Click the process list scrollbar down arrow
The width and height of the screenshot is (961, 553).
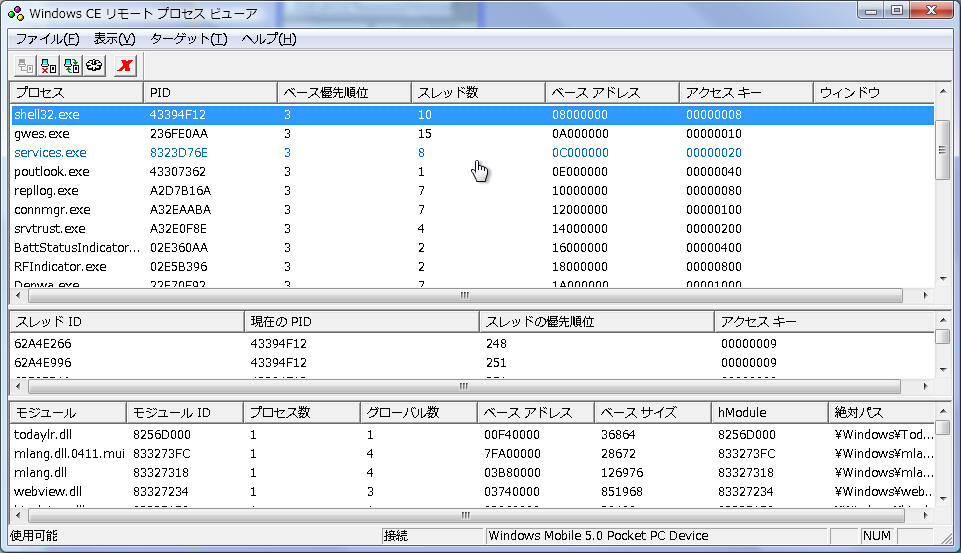click(x=943, y=279)
